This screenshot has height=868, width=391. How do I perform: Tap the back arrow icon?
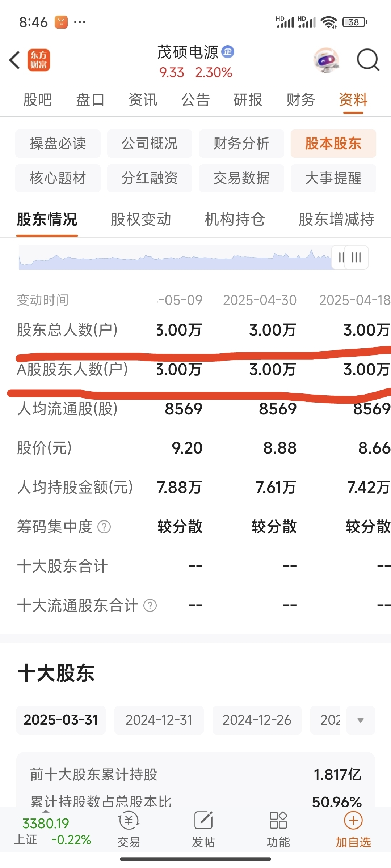pyautogui.click(x=14, y=60)
